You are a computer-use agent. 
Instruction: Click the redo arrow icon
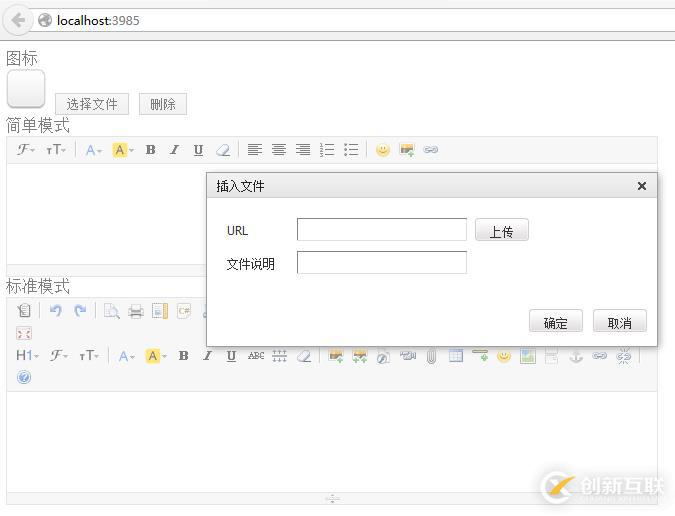(80, 310)
